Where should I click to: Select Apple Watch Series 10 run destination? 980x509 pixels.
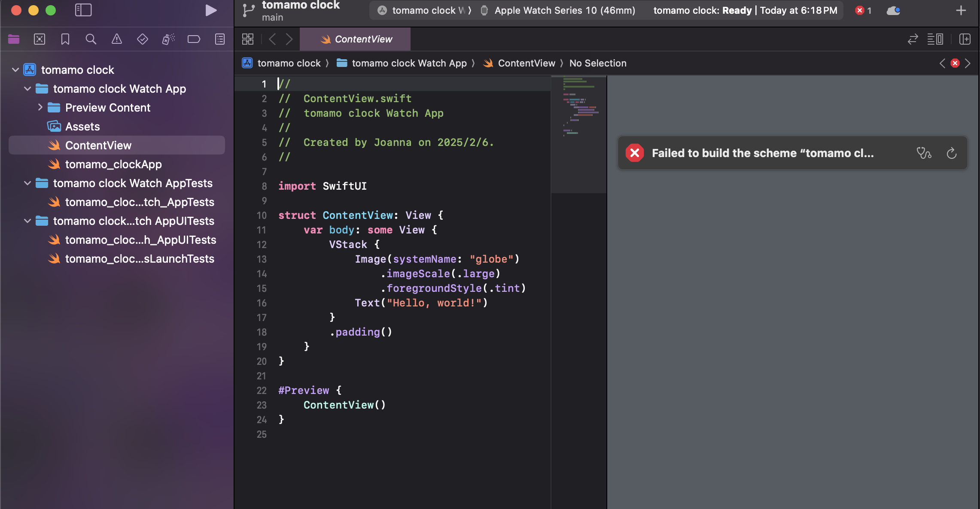point(558,10)
